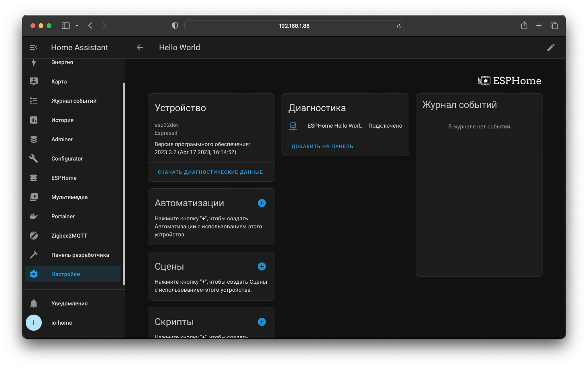The width and height of the screenshot is (588, 368).
Task: Edit the device page with pencil icon
Action: pos(551,47)
